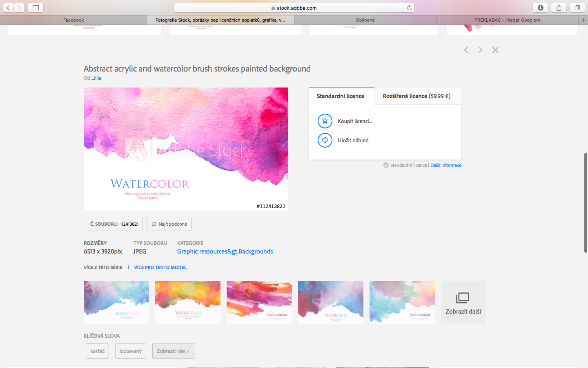Open the orange watercolor series thumbnail
The width and height of the screenshot is (588, 368).
point(188,302)
